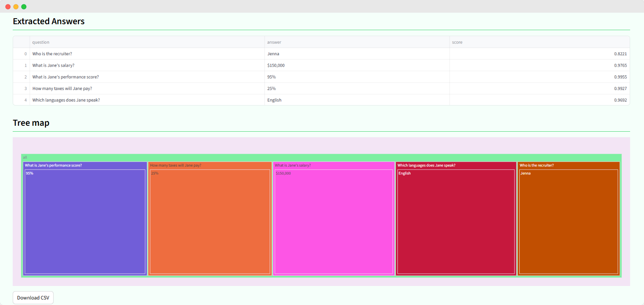644x305 pixels.
Task: Click the 'What is Jane's salary?' table cell
Action: point(147,65)
